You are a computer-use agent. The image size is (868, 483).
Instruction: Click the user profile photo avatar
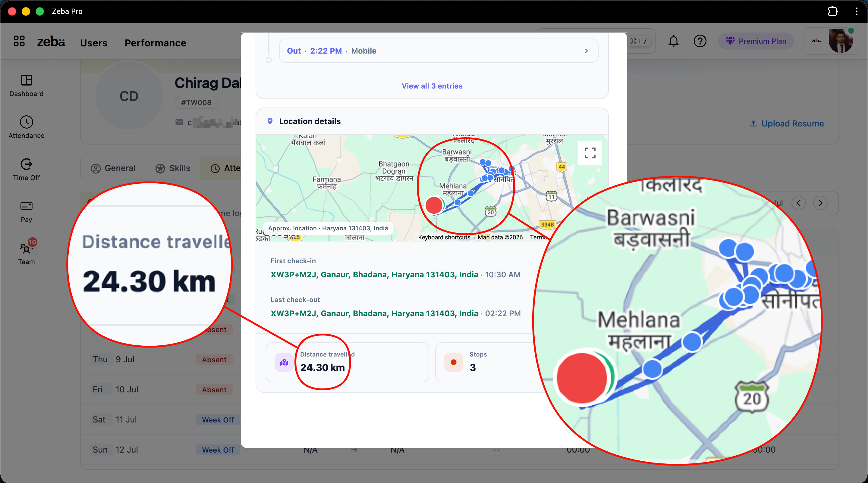(840, 41)
